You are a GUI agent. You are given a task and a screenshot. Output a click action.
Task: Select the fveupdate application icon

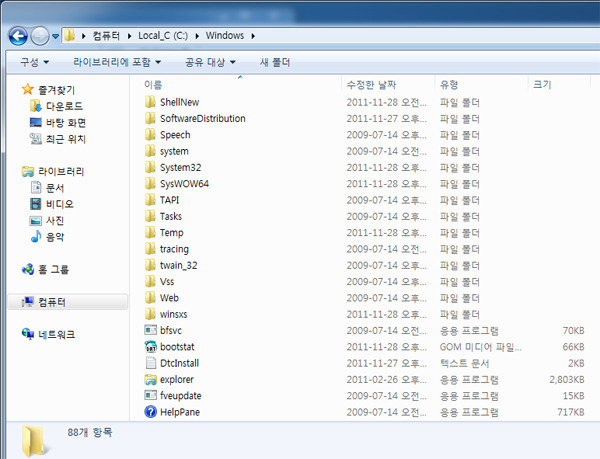coord(150,396)
